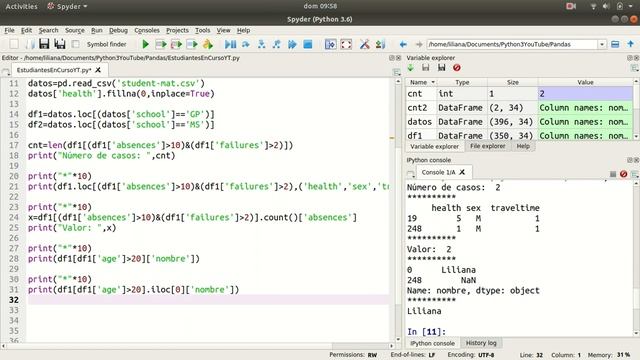This screenshot has height=360, width=640.
Task: Import data green arrow in Variable explorer
Action: [x=411, y=68]
